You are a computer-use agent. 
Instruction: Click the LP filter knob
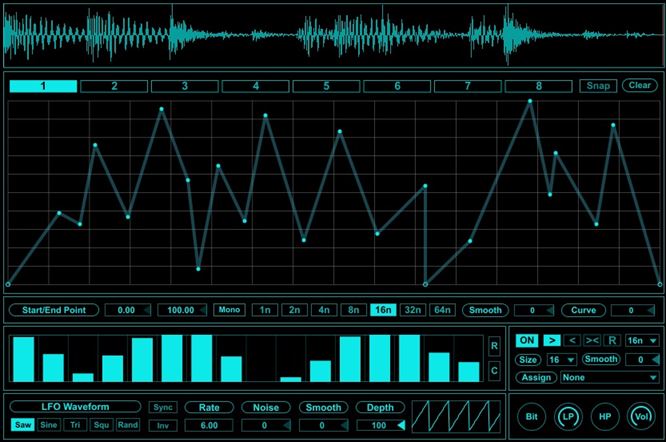[x=568, y=414]
